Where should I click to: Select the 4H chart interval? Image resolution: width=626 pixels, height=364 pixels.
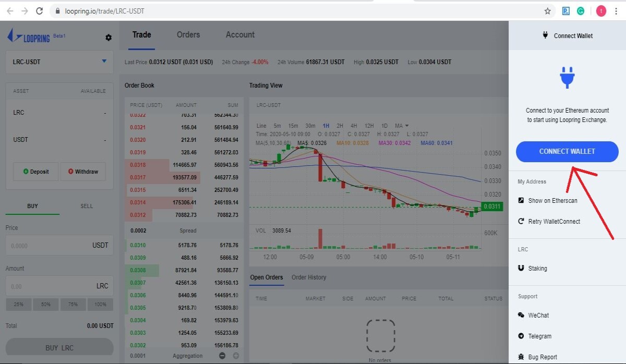(354, 126)
